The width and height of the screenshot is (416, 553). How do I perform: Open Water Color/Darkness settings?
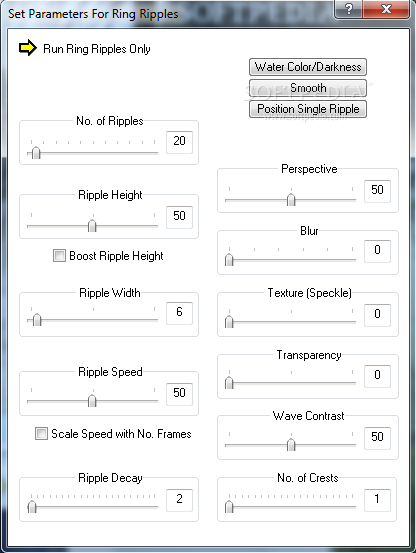point(308,67)
